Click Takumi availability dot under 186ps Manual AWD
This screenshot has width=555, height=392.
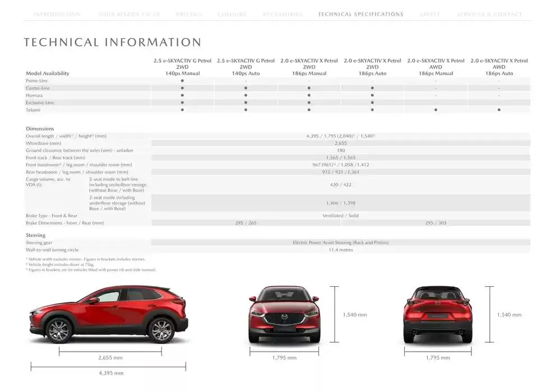[x=435, y=109]
